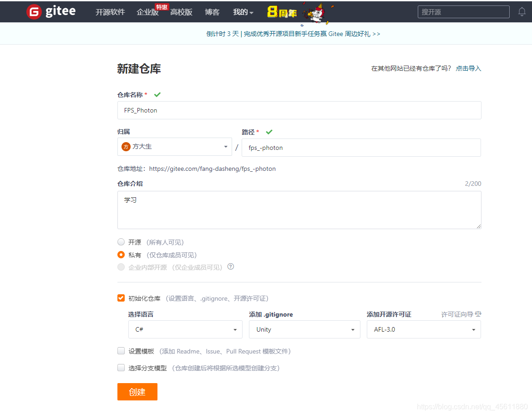532x415 pixels.
Task: Open the 归属 owner dropdown
Action: pos(174,147)
